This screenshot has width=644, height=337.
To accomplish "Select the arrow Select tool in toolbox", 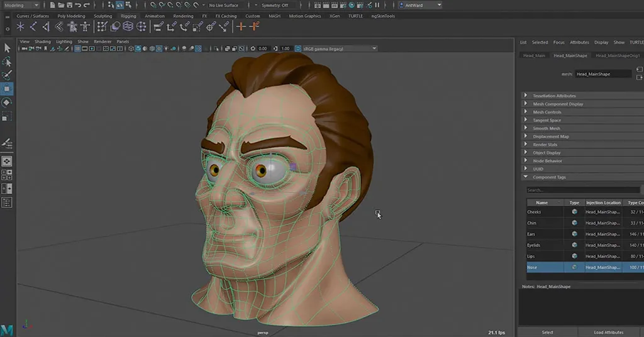I will (x=7, y=48).
